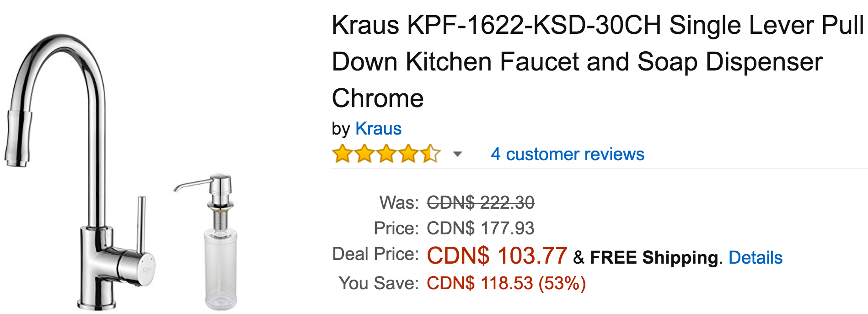Click the CDN$ 118.53 (53%) savings amount
Viewport: 868px width, 314px height.
point(506,283)
